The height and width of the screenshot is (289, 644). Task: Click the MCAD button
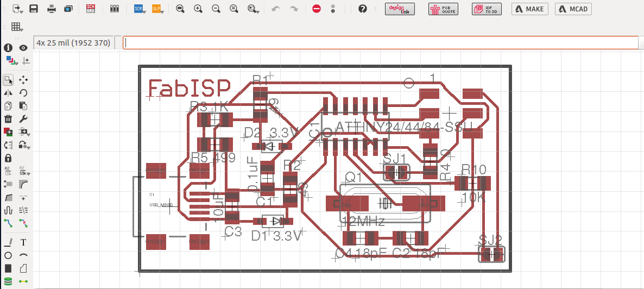tap(573, 9)
